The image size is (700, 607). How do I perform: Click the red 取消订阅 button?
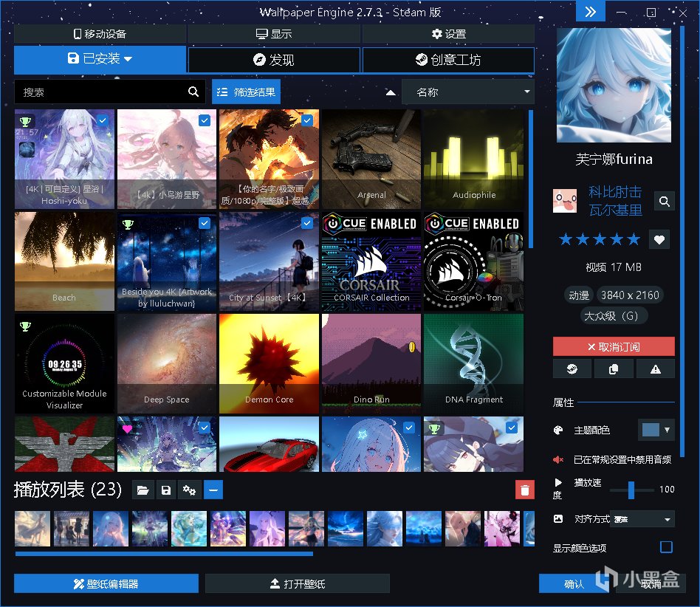click(614, 347)
